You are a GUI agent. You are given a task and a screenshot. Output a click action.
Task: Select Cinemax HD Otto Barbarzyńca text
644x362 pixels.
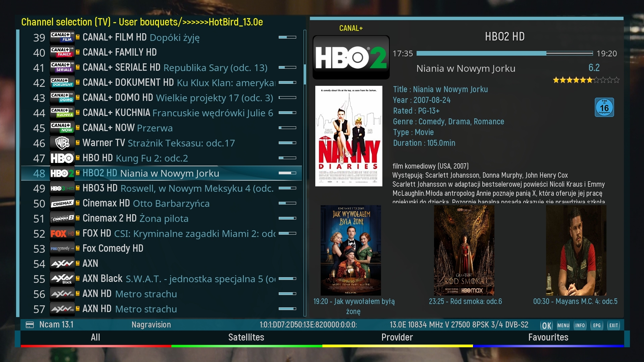pos(146,203)
